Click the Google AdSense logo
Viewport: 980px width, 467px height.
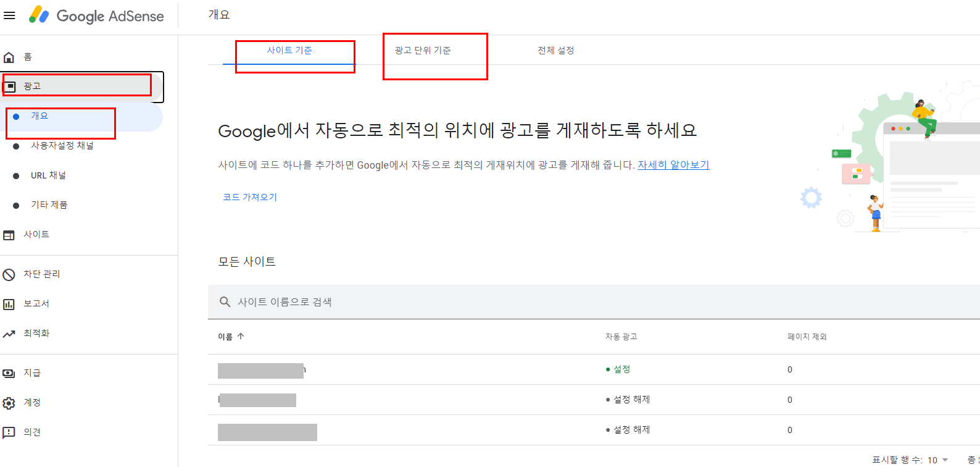[x=96, y=15]
